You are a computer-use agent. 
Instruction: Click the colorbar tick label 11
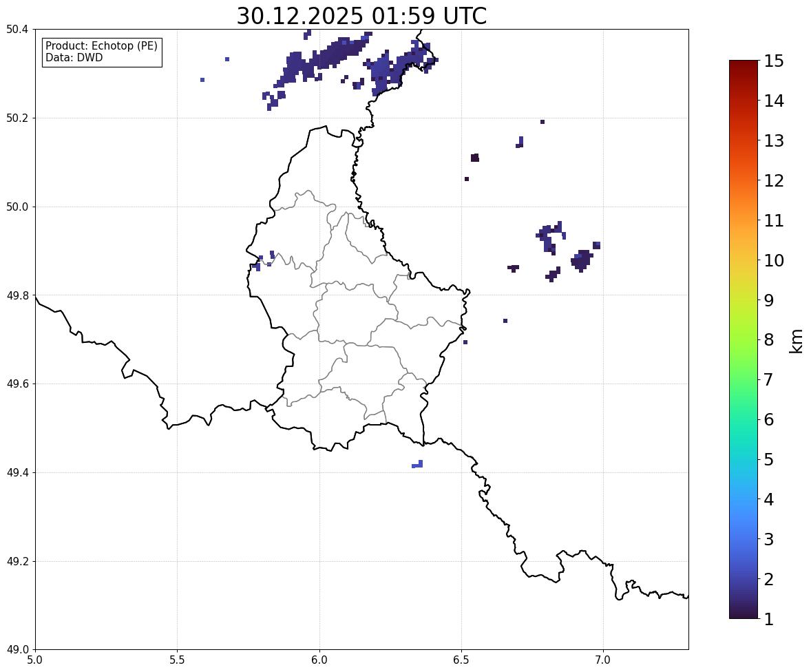tap(774, 220)
